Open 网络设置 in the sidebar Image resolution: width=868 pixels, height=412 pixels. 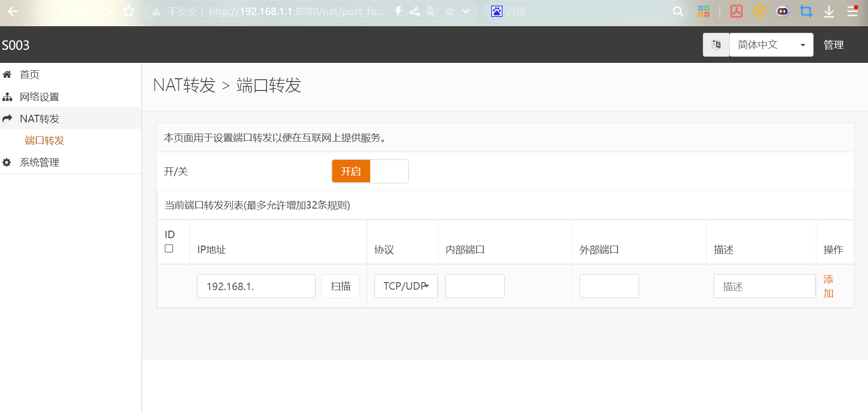39,97
